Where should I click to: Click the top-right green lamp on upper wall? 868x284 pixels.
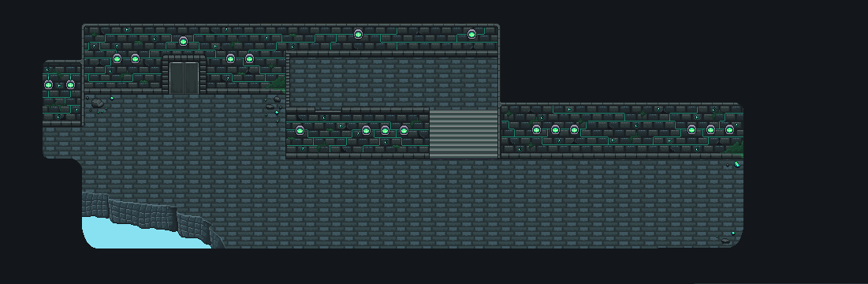coord(471,34)
